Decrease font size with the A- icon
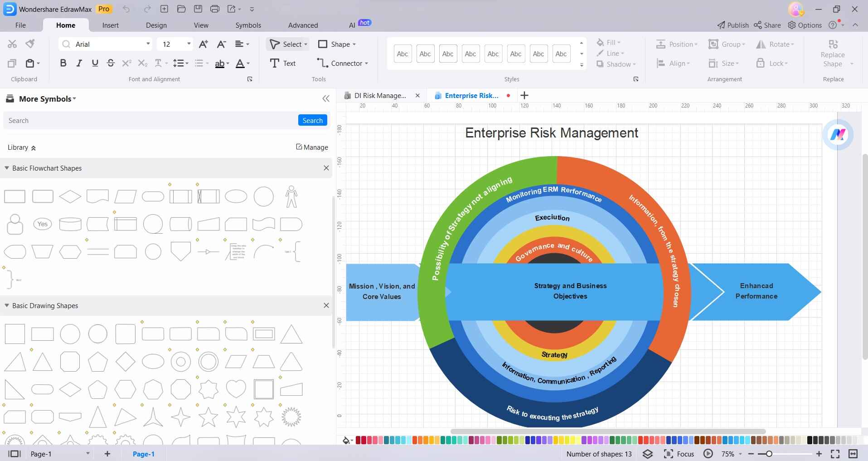The width and height of the screenshot is (868, 461). pos(221,44)
